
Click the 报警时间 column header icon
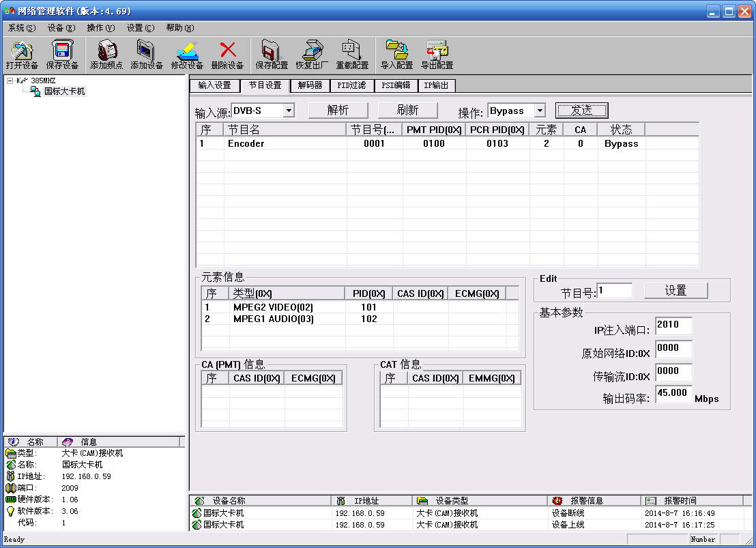click(651, 501)
